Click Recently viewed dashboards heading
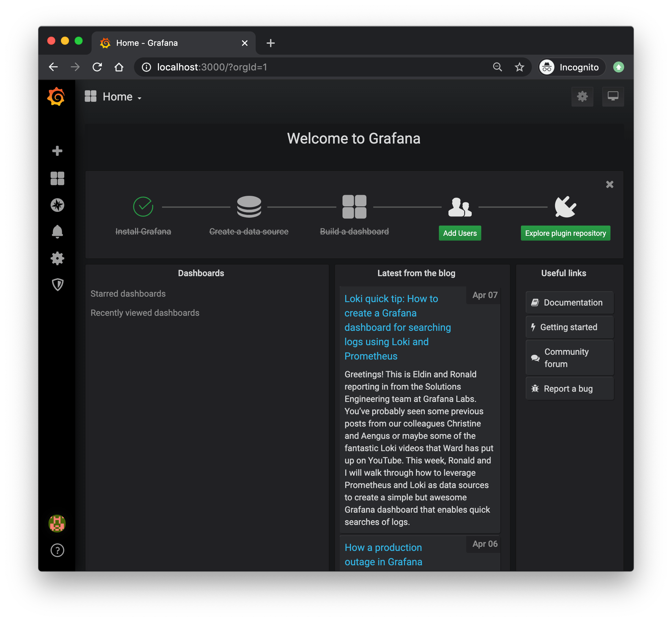Viewport: 672px width, 622px height. (x=145, y=313)
